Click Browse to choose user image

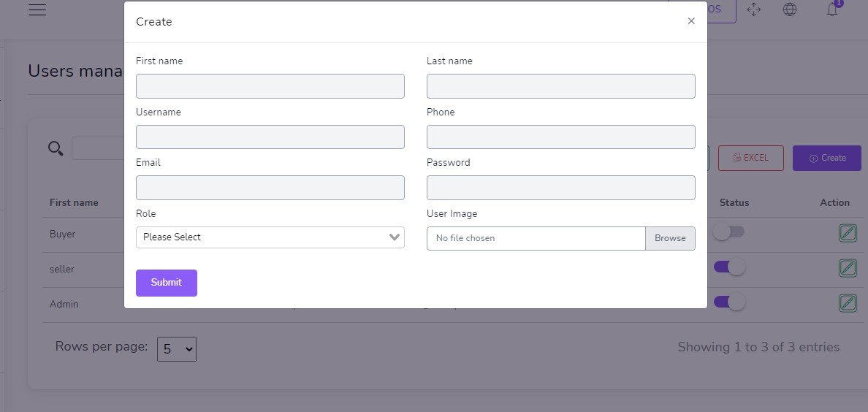coord(670,238)
